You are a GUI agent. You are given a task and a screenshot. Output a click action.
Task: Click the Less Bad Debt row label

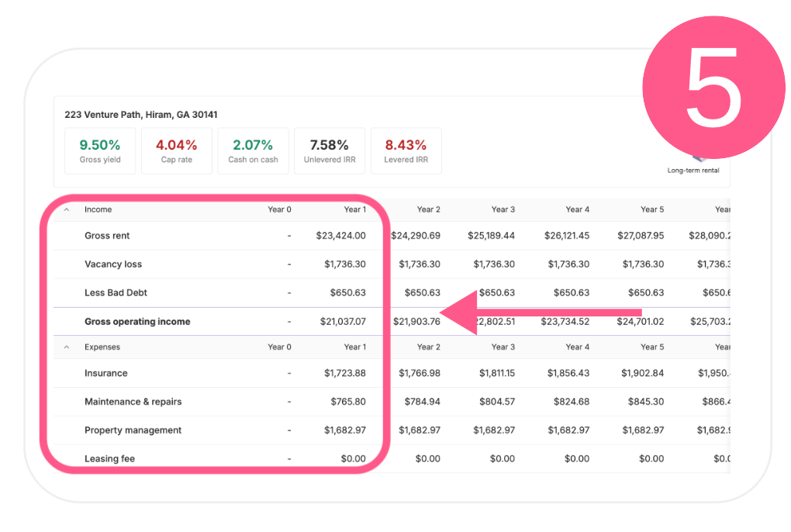116,292
